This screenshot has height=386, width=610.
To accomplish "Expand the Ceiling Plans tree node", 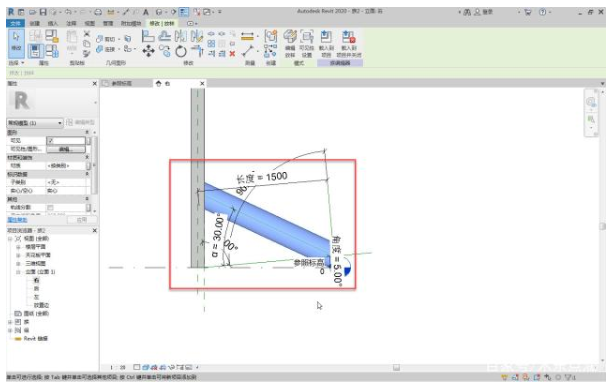I will point(18,255).
